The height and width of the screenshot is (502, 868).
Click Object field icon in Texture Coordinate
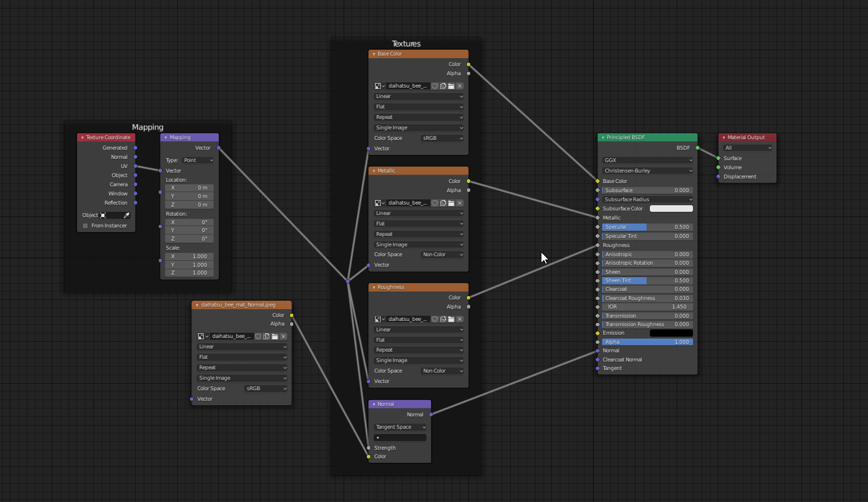pos(103,215)
